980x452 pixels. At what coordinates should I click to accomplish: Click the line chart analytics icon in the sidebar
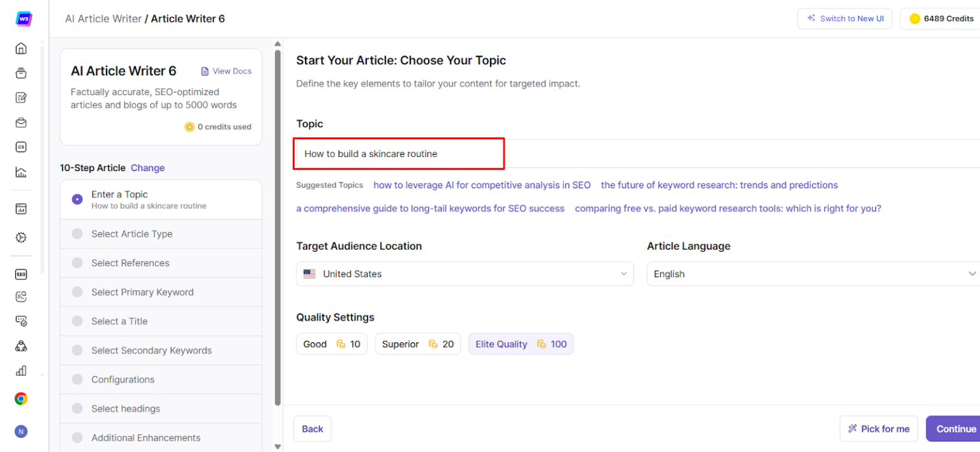click(21, 172)
